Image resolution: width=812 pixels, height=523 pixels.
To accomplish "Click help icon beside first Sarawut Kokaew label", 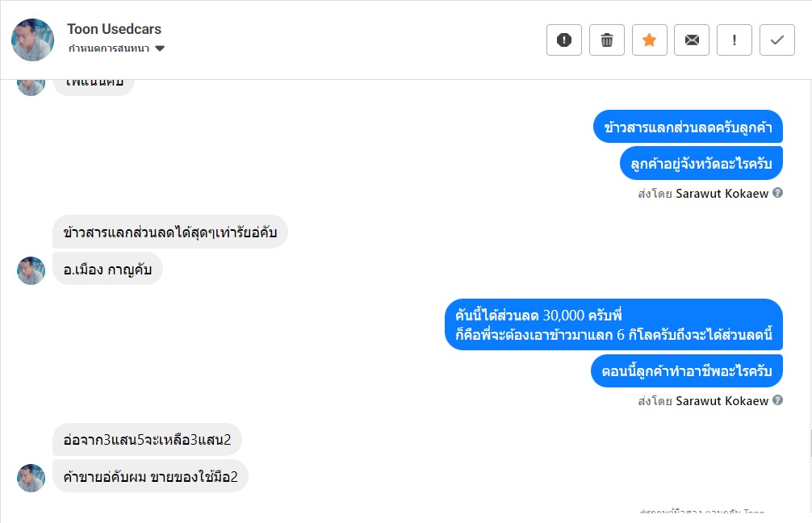I will click(777, 193).
